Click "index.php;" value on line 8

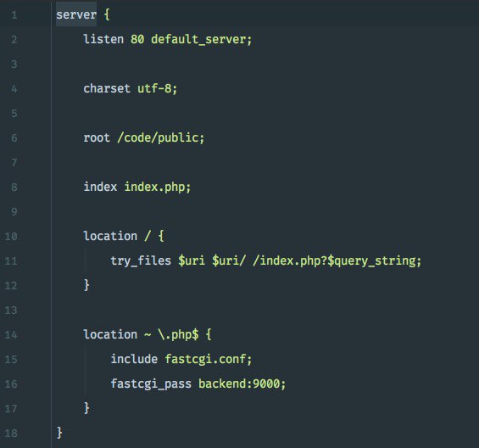158,188
